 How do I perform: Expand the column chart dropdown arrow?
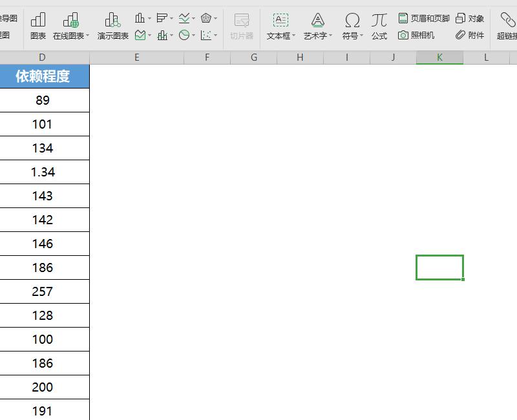point(149,18)
